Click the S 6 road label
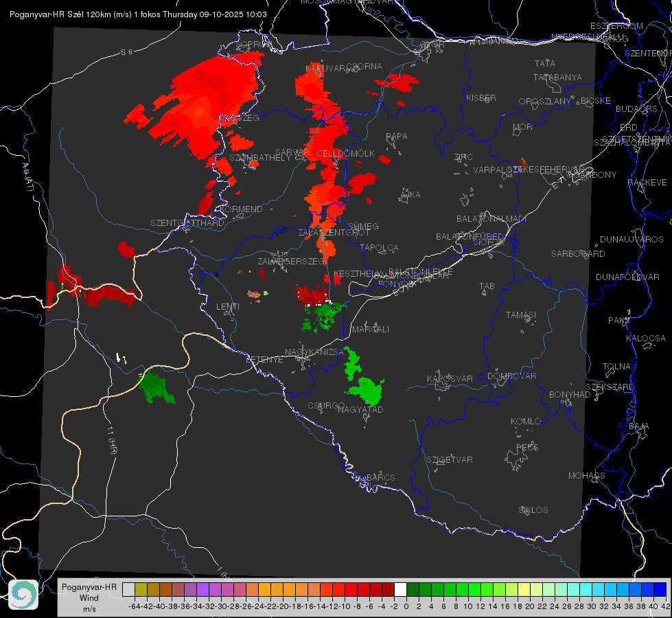The width and height of the screenshot is (672, 618). coord(126,52)
